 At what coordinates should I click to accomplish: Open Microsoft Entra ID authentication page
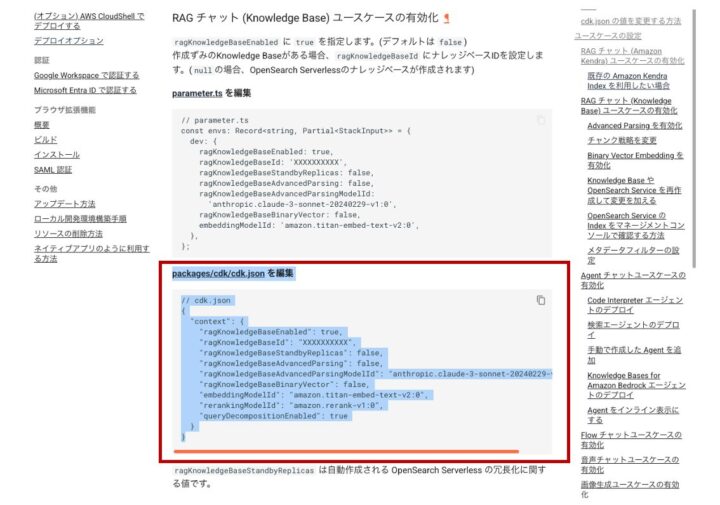tap(85, 90)
